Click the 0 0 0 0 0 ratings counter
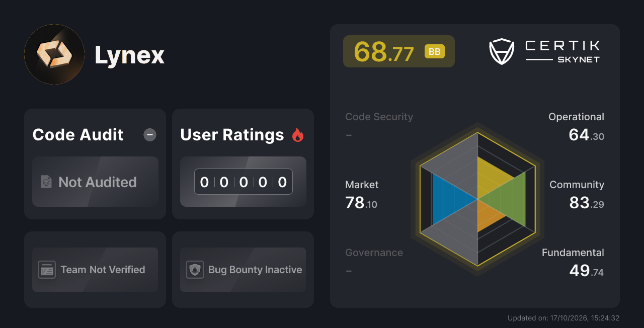The width and height of the screenshot is (644, 328). point(244,182)
